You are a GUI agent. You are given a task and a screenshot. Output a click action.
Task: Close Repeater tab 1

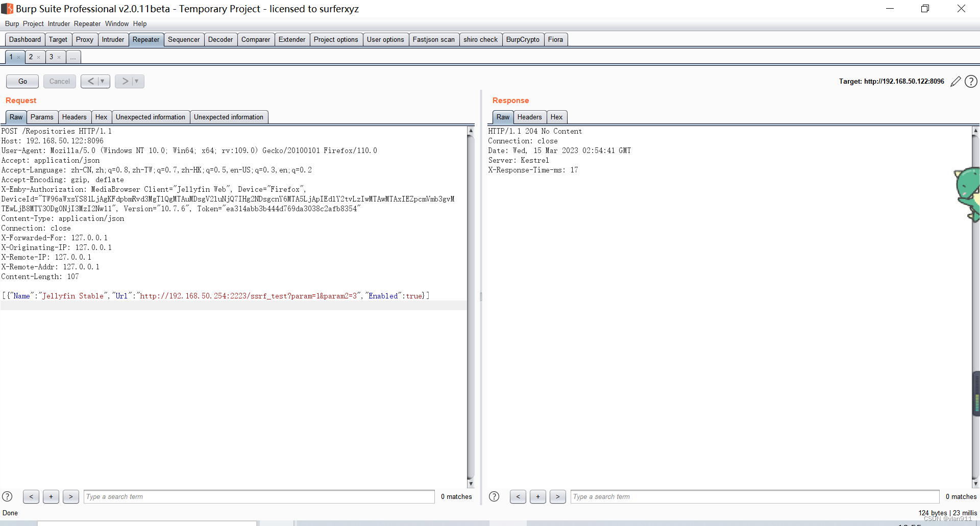[19, 57]
